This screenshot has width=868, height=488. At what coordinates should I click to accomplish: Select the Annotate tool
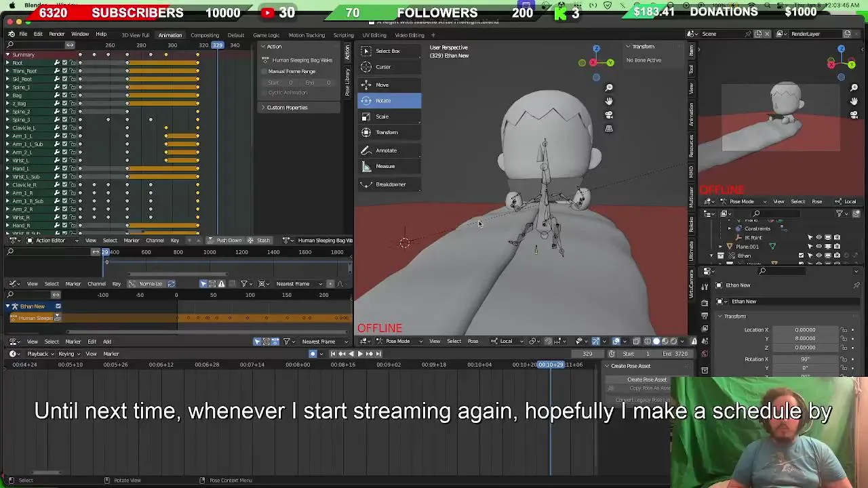tap(389, 150)
